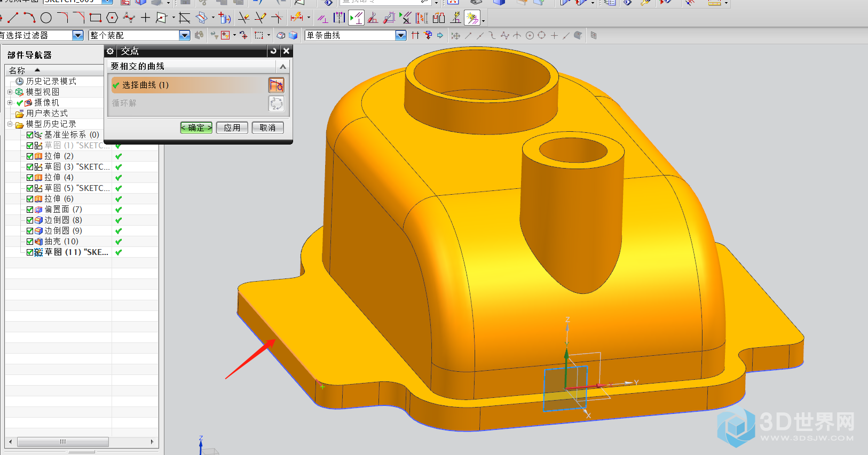The height and width of the screenshot is (455, 868).
Task: Click the Auto Dimension lightning icon
Action: tap(455, 19)
